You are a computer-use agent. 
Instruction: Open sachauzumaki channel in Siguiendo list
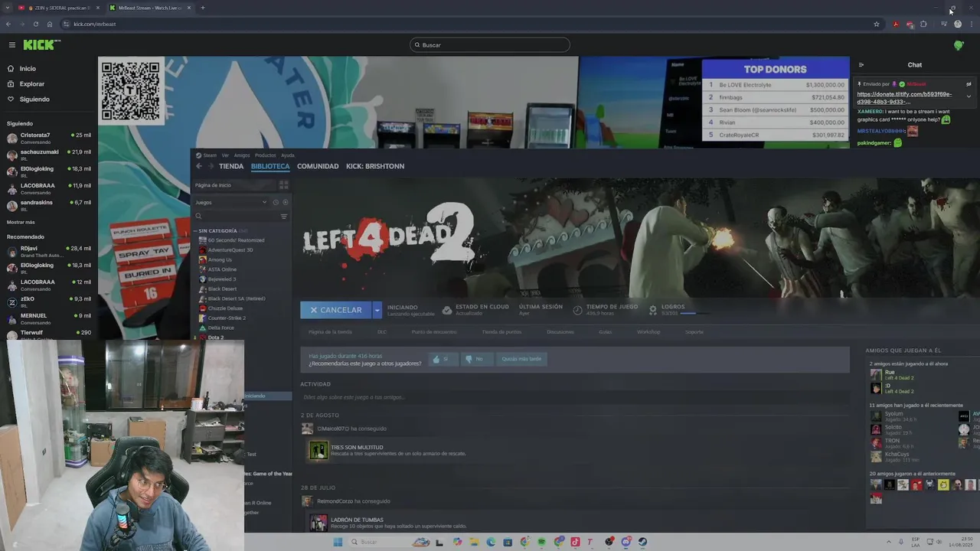[x=49, y=155]
